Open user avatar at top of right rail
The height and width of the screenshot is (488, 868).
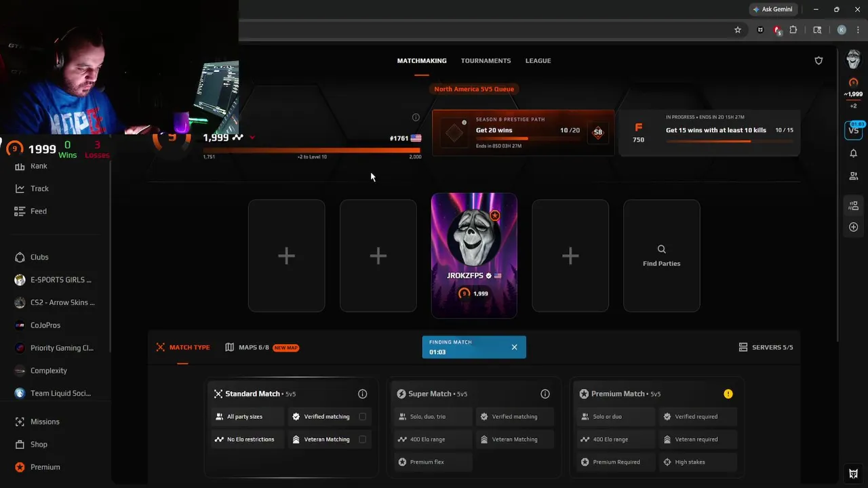pos(853,60)
